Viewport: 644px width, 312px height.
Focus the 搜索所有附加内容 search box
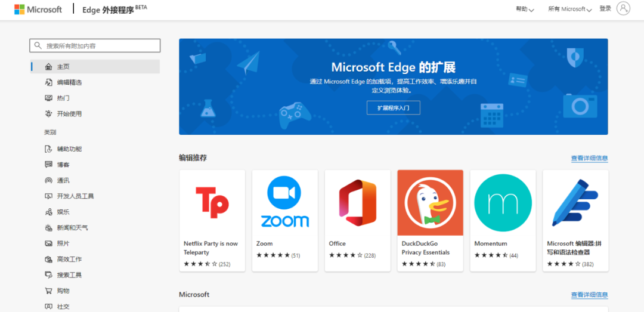tap(95, 45)
